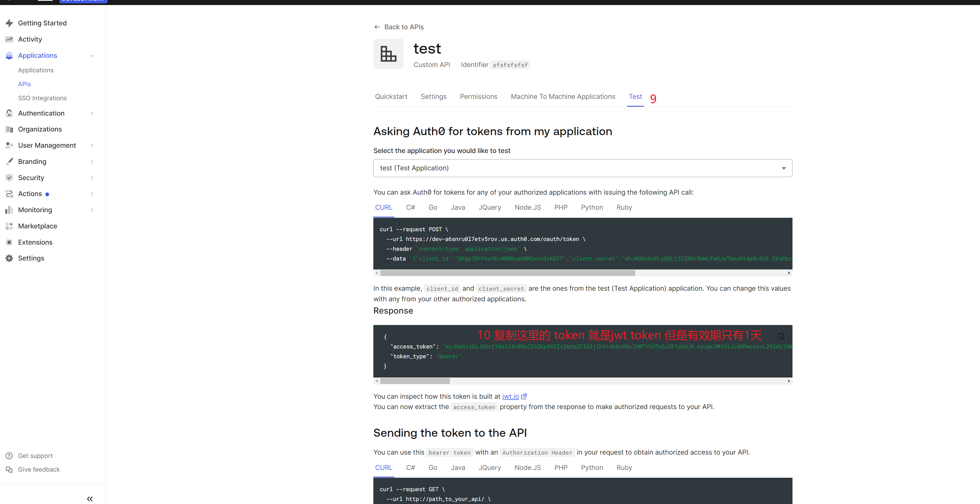Open SSO Integrations in sidebar
The width and height of the screenshot is (980, 504).
click(42, 98)
